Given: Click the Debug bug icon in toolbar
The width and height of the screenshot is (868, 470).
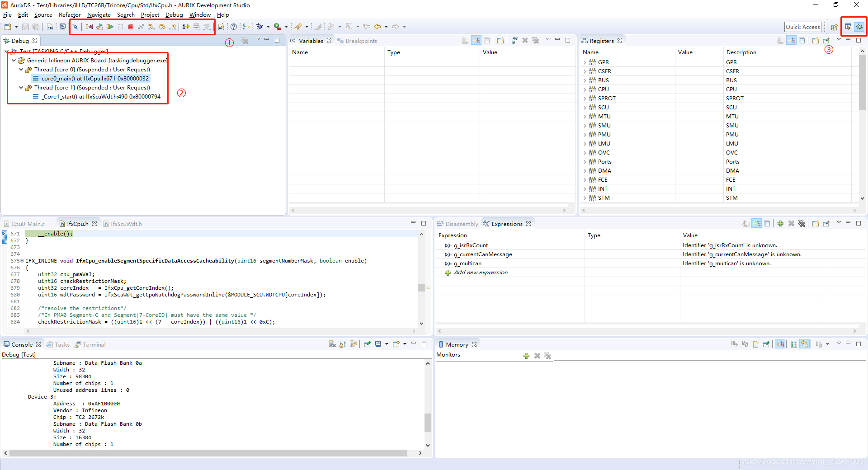Looking at the screenshot, I should pos(259,27).
